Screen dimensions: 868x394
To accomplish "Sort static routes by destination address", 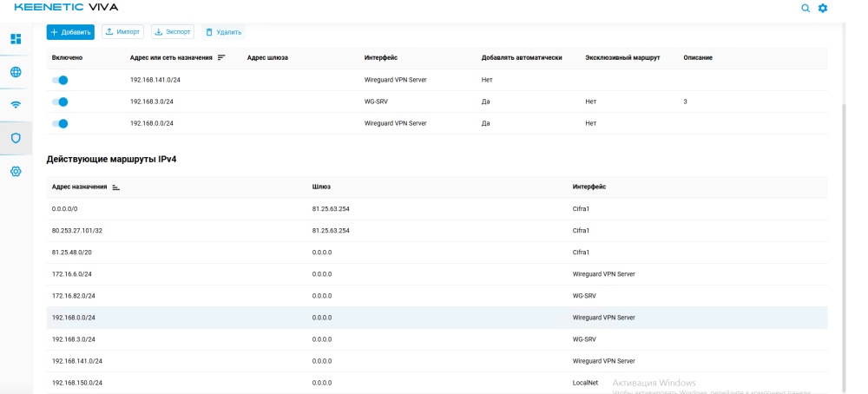I will click(x=221, y=57).
